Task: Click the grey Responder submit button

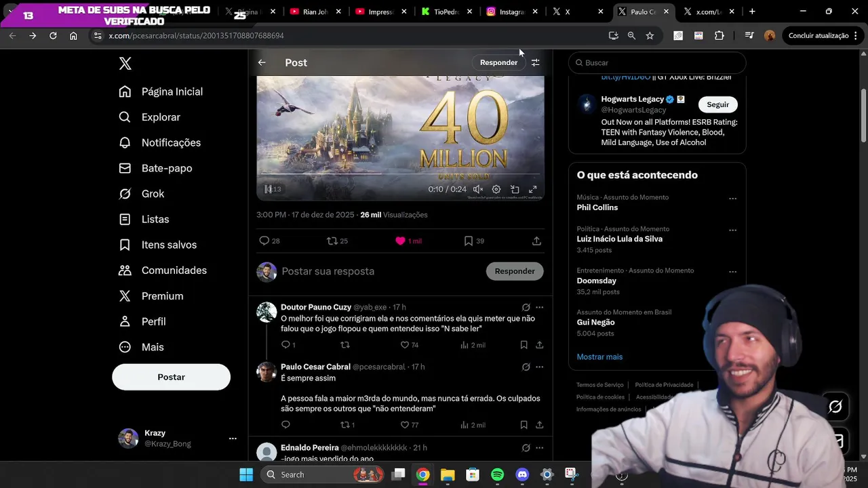Action: click(x=515, y=271)
